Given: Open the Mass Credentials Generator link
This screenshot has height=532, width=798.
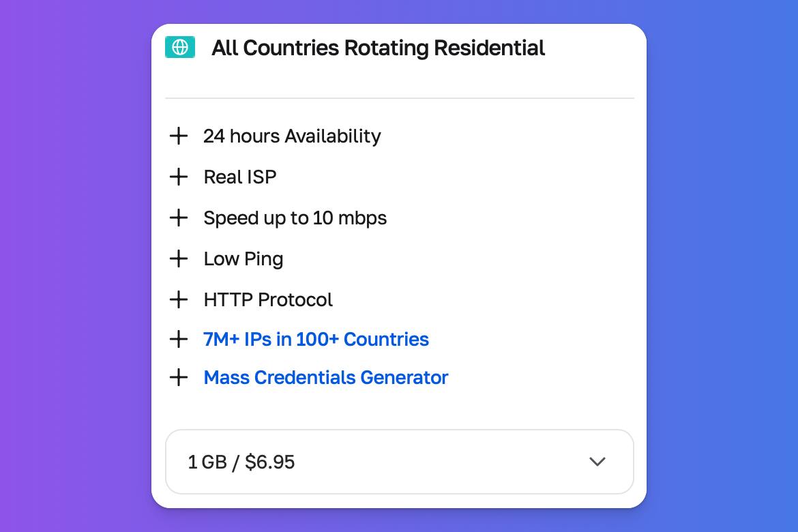Looking at the screenshot, I should pyautogui.click(x=326, y=377).
